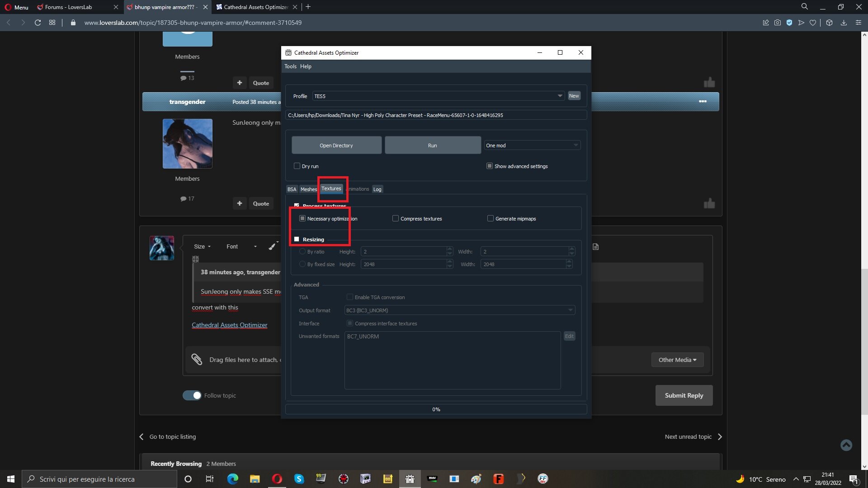Image resolution: width=868 pixels, height=488 pixels.
Task: Click the paperclip attach icon in reply editor
Action: (197, 360)
